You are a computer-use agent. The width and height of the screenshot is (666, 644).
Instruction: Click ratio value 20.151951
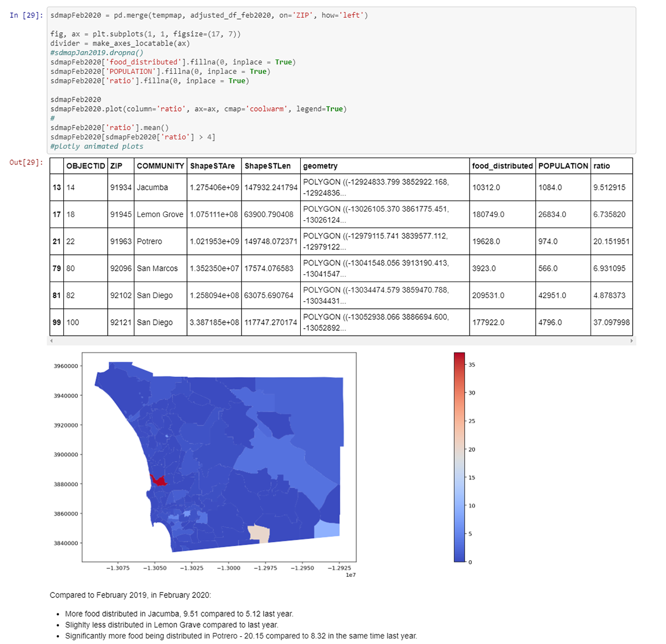(x=612, y=241)
